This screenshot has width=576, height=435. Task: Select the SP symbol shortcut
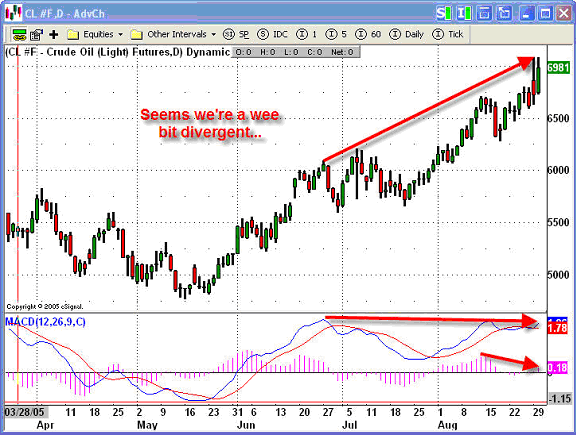tap(236, 34)
